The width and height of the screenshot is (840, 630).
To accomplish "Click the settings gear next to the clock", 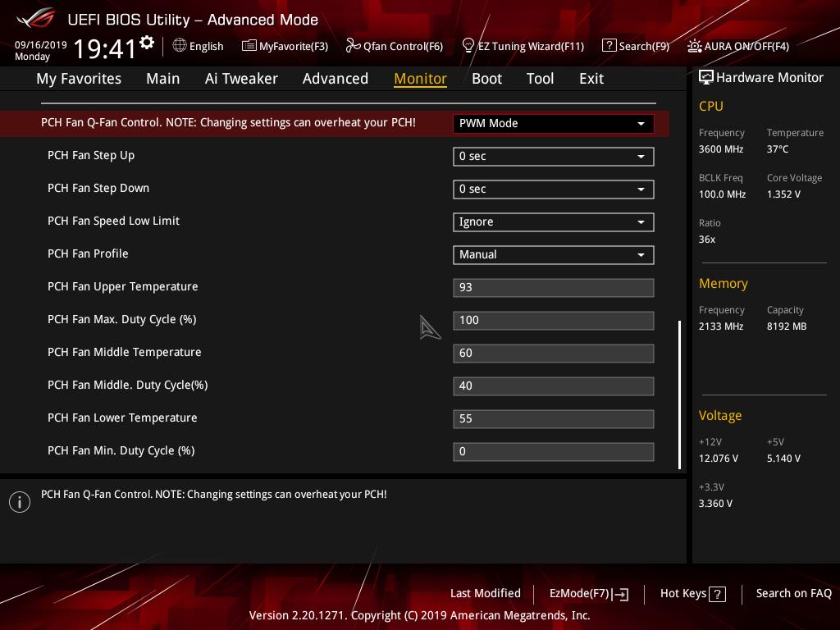I will coord(147,43).
